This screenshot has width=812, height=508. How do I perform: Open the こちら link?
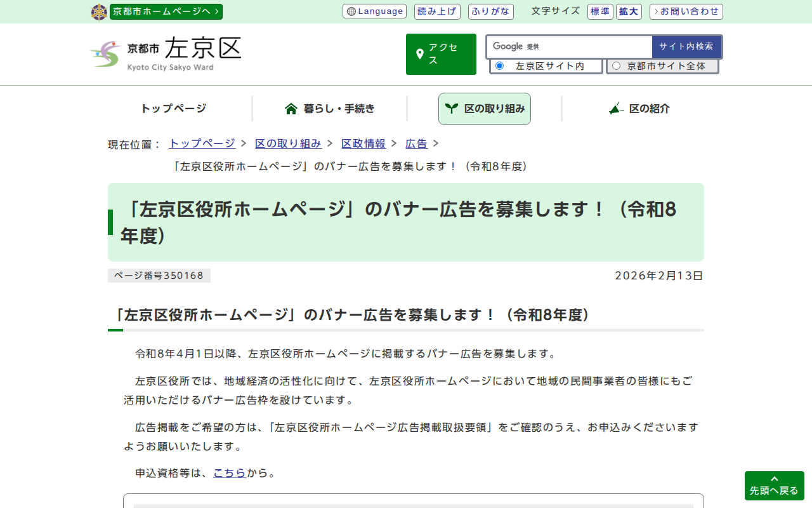pyautogui.click(x=229, y=472)
